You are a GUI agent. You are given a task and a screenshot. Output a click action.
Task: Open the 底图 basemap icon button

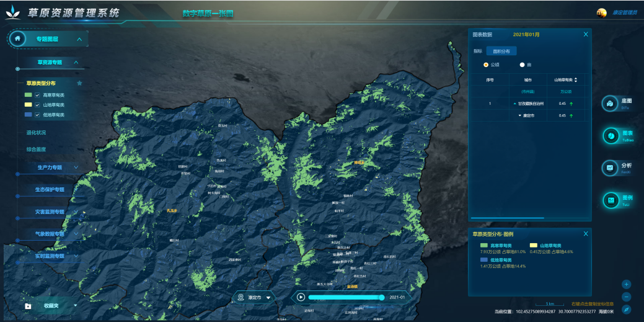click(x=611, y=103)
